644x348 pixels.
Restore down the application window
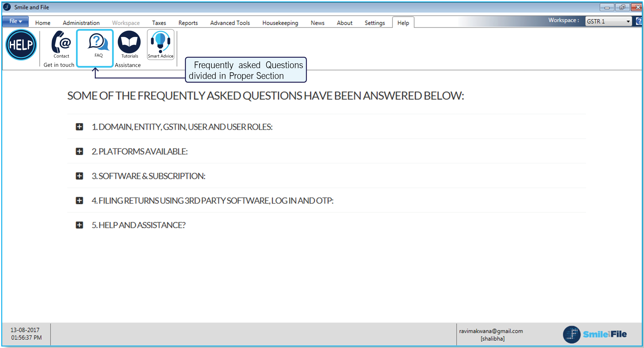point(622,7)
